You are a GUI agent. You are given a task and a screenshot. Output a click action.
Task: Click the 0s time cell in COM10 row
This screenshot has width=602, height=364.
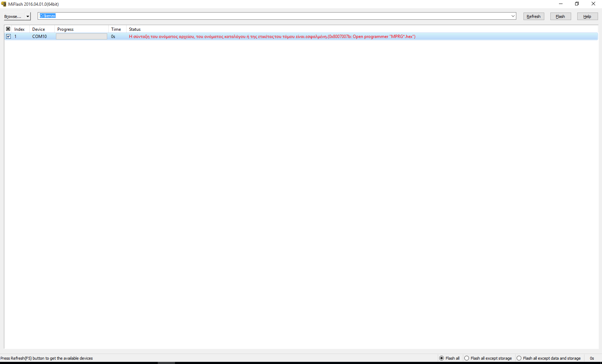113,37
